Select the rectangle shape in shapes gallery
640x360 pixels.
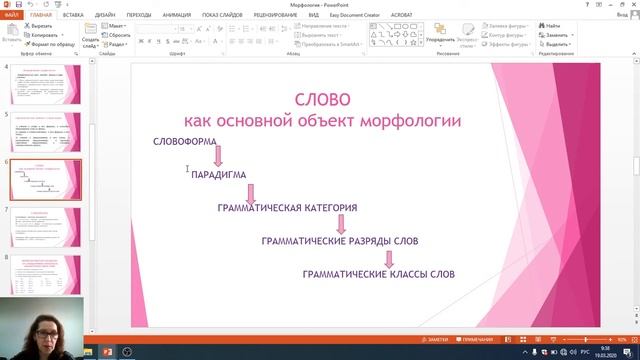pyautogui.click(x=397, y=27)
